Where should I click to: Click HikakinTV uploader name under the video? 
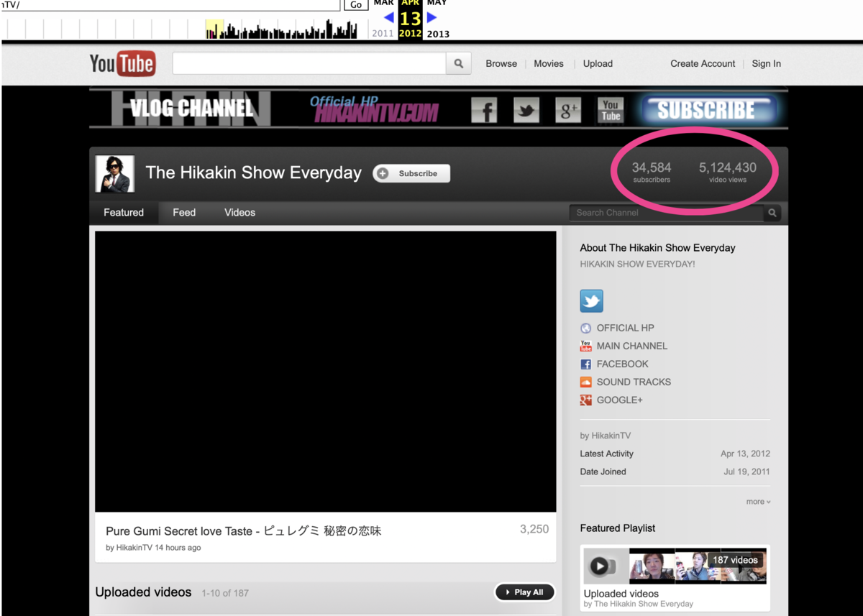pos(134,548)
